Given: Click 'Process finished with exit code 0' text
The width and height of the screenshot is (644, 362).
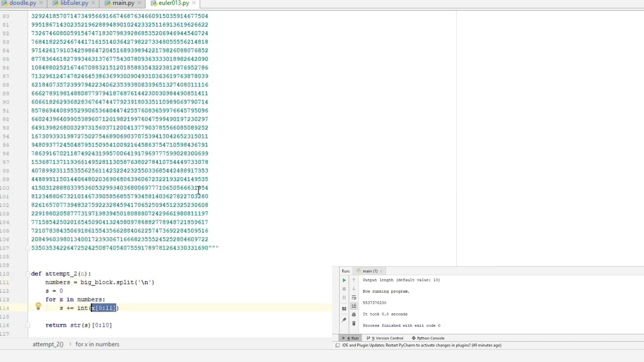Looking at the screenshot, I should pos(401,325).
